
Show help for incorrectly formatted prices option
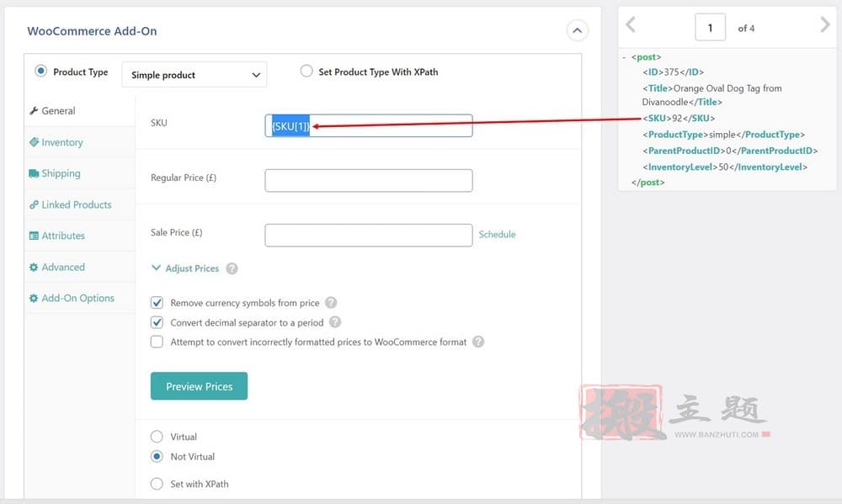478,342
